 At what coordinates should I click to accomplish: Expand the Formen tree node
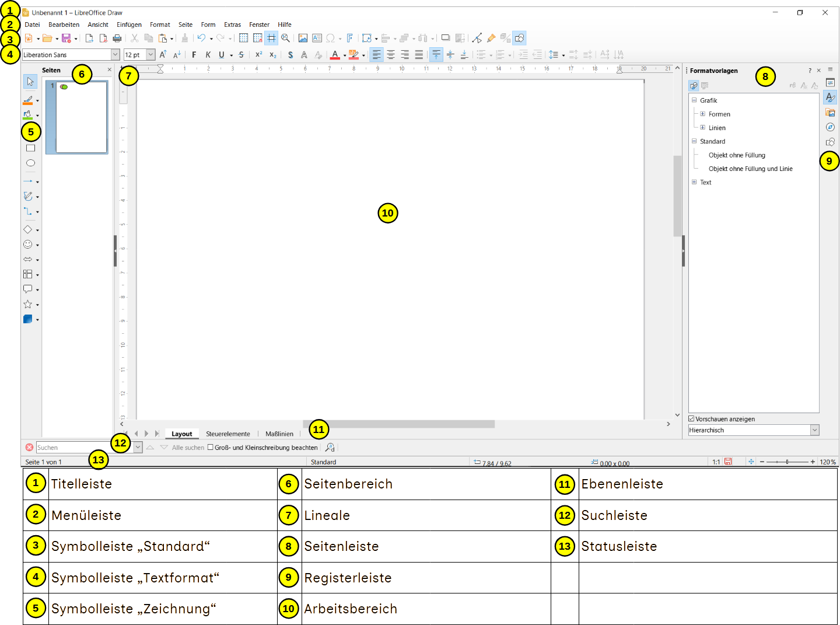coord(703,114)
